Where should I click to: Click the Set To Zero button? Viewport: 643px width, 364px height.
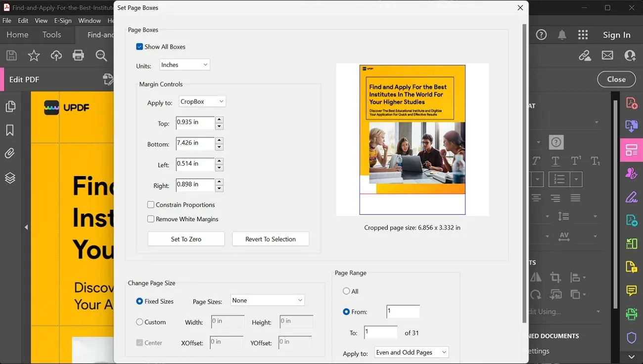click(186, 239)
